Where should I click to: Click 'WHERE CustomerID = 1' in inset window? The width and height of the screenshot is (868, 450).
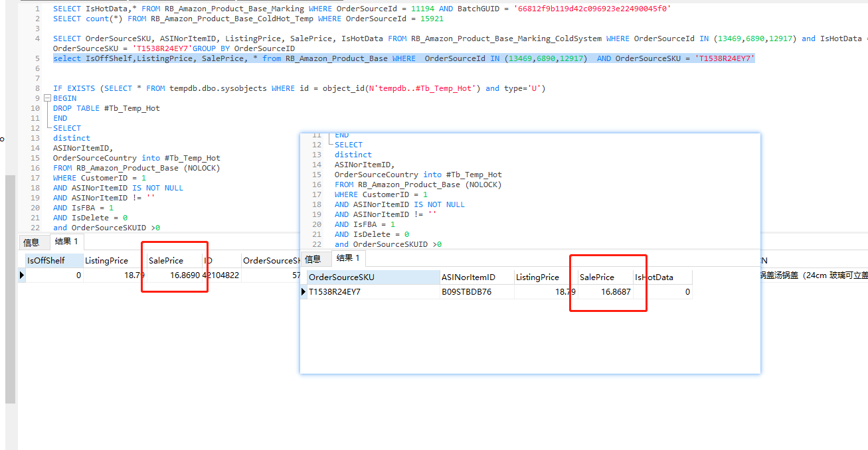click(x=381, y=194)
